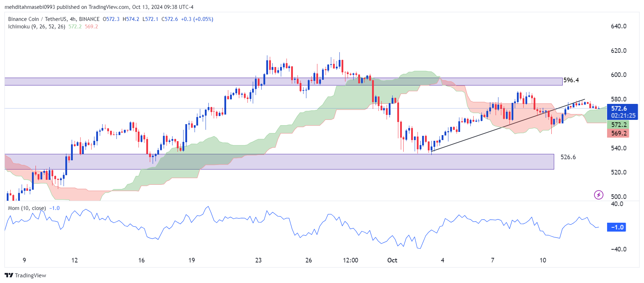Viewport: 644px width, 283px height.
Task: Click the 600.0 price axis label
Action: tap(618, 75)
